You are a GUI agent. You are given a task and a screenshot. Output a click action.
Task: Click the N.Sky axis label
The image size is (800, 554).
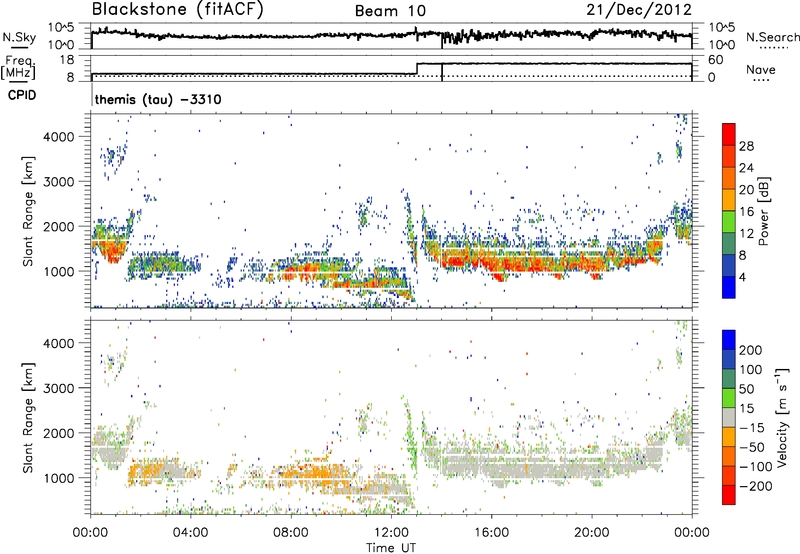pyautogui.click(x=19, y=37)
